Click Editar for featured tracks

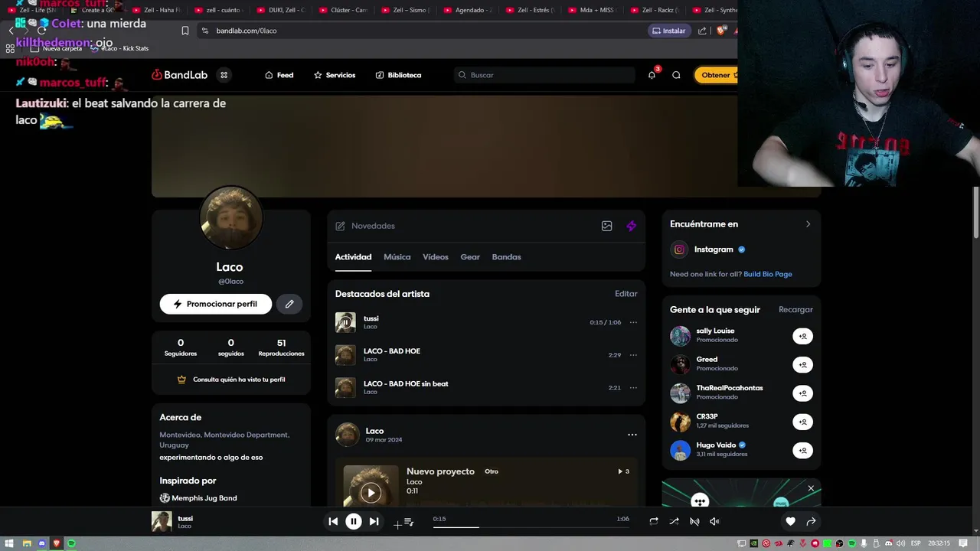(x=626, y=294)
